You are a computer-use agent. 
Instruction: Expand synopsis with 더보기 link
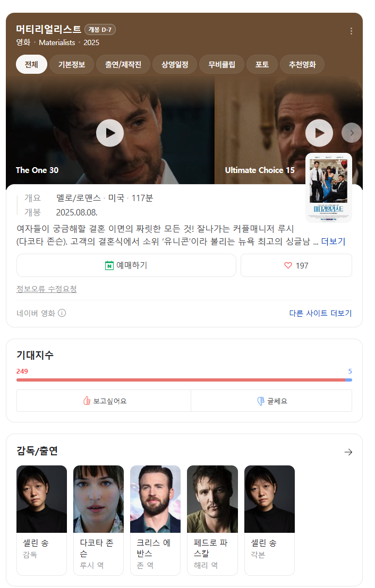333,241
